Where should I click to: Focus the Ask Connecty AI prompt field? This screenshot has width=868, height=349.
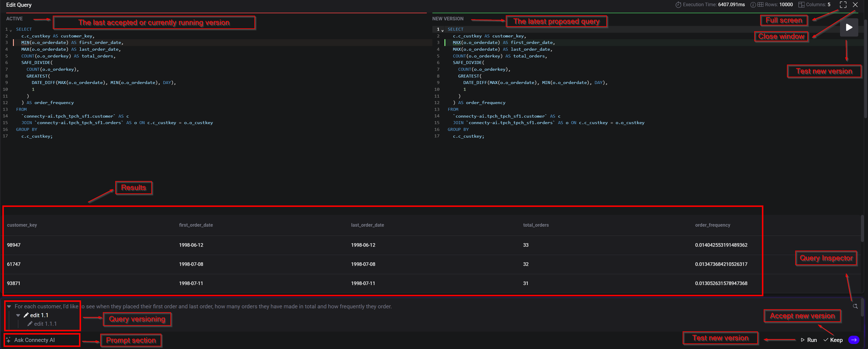[x=34, y=340]
